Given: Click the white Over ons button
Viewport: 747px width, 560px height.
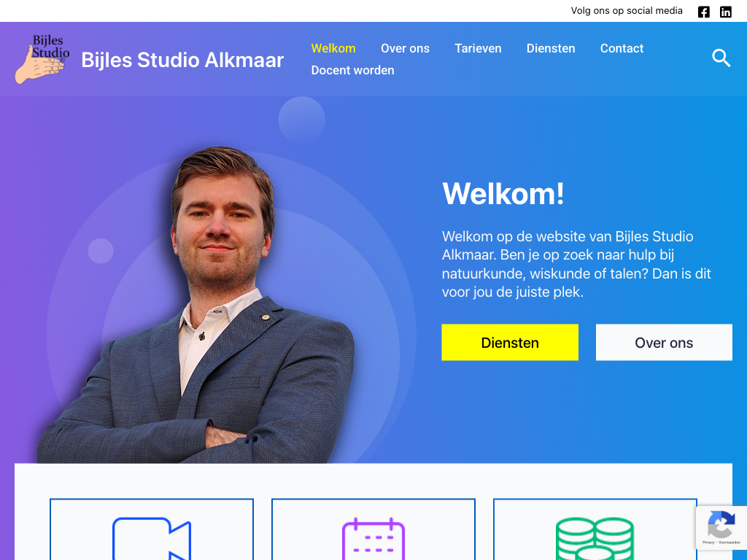Looking at the screenshot, I should click(x=664, y=343).
